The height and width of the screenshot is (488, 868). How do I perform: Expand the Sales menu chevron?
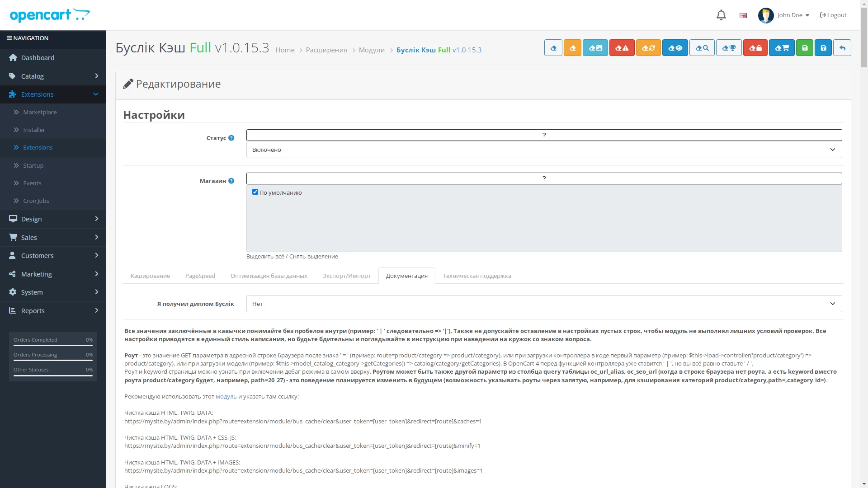coord(96,237)
